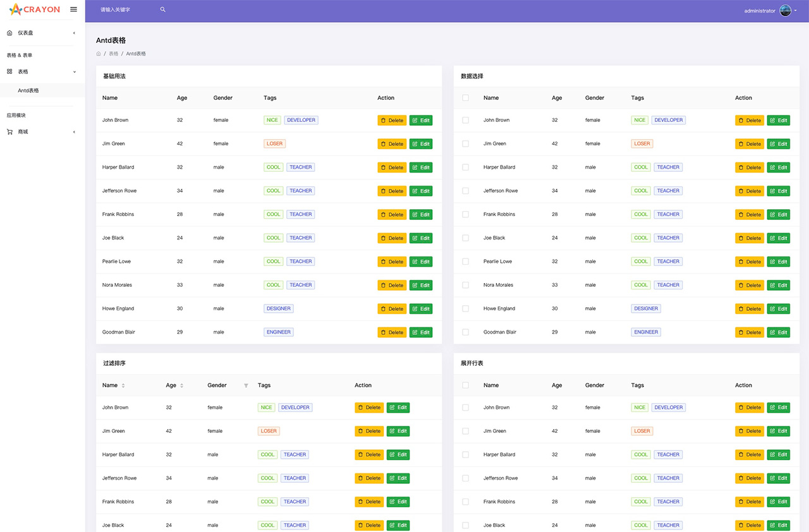Click the Tags column header in 基础用法 table
809x532 pixels.
point(270,98)
